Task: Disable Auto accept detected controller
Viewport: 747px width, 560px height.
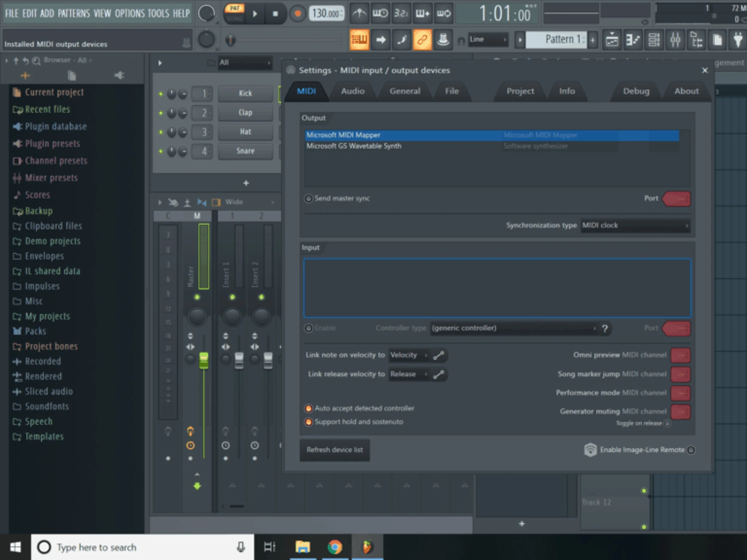Action: 308,409
